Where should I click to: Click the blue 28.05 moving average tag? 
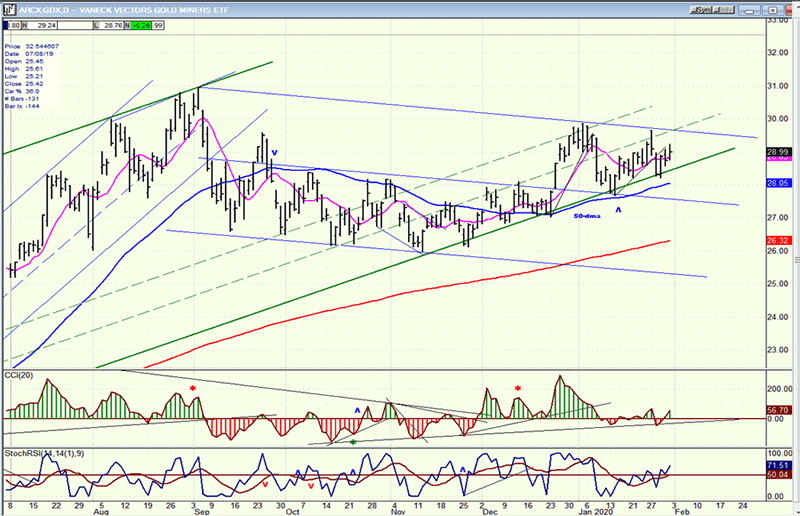click(x=779, y=183)
